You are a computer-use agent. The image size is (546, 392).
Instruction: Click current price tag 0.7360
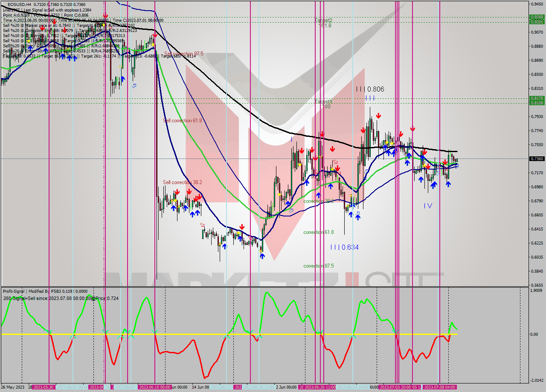537,159
